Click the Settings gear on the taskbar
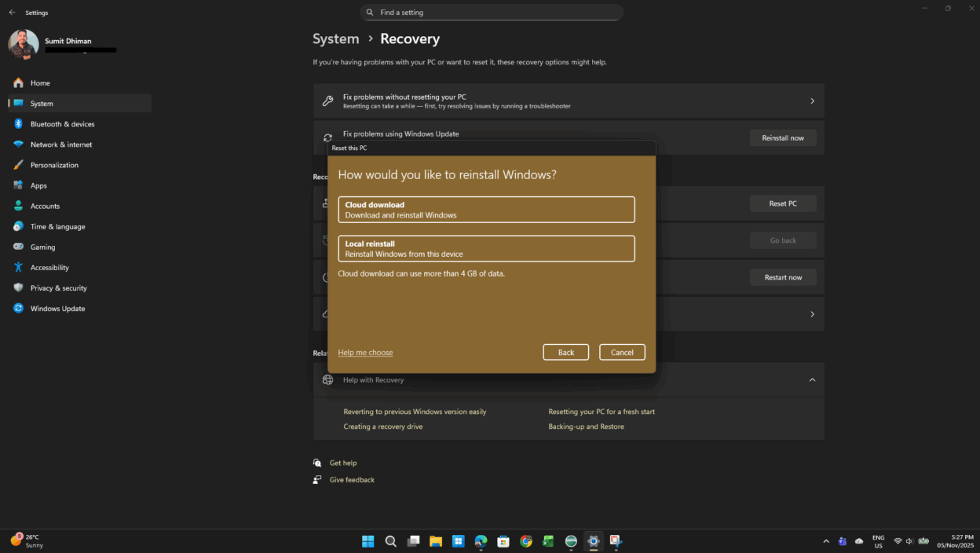 [x=594, y=541]
